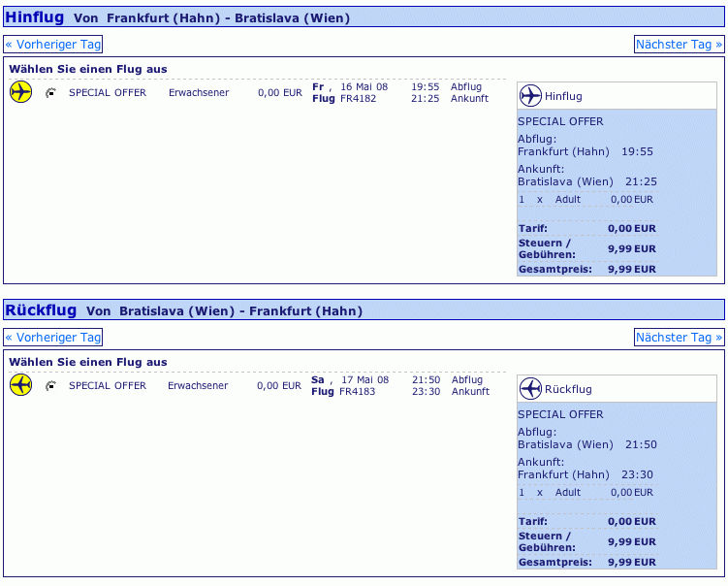Select the radio button for outbound flight FR4182
Viewport: 728px width, 586px height.
[x=50, y=93]
